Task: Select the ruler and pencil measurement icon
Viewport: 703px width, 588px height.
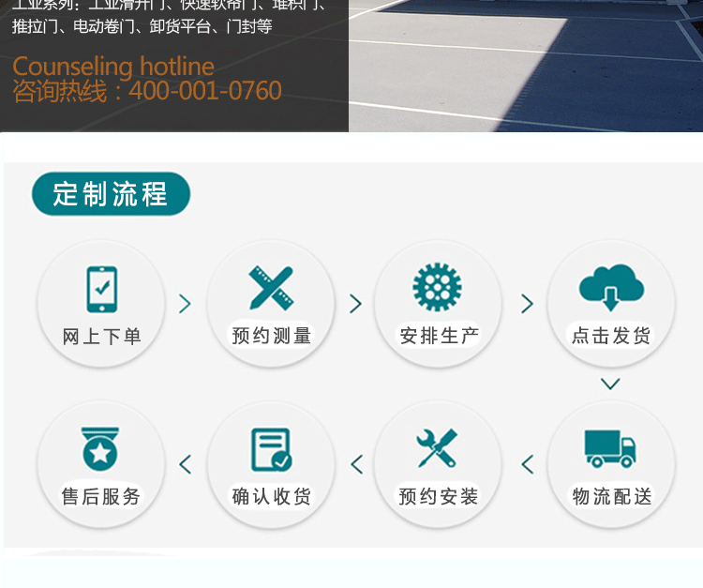Action: (x=271, y=288)
